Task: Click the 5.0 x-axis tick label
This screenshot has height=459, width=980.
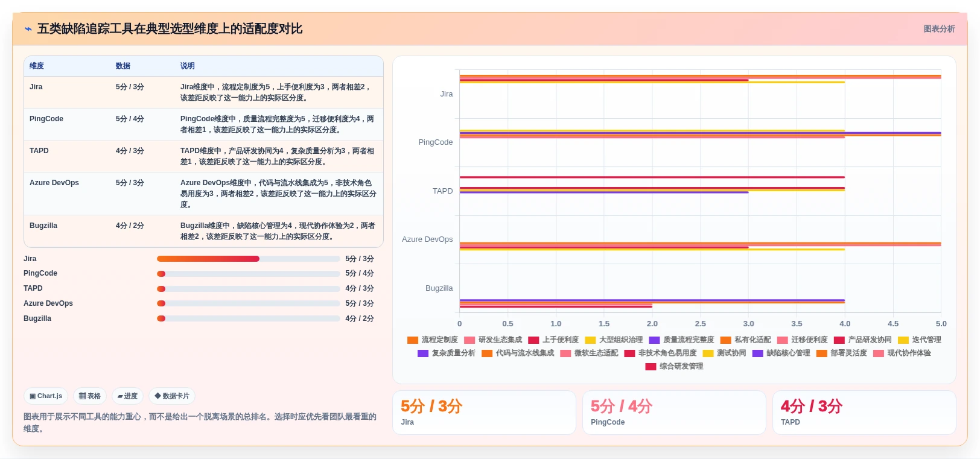Action: click(x=941, y=324)
